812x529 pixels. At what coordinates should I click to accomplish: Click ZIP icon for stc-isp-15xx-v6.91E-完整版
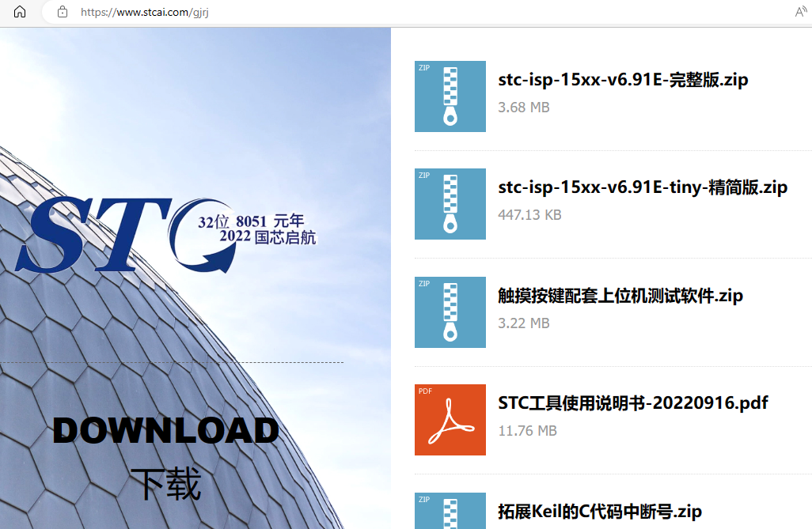pyautogui.click(x=450, y=96)
